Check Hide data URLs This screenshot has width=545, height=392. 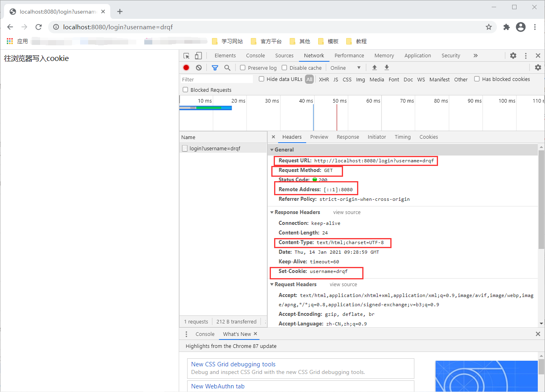[x=261, y=79]
